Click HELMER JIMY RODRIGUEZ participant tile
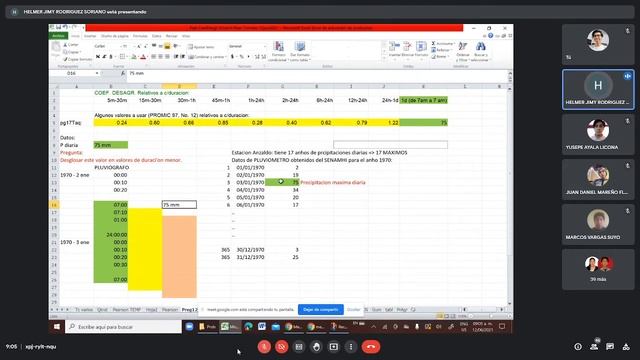The height and width of the screenshot is (360, 640). 598,89
